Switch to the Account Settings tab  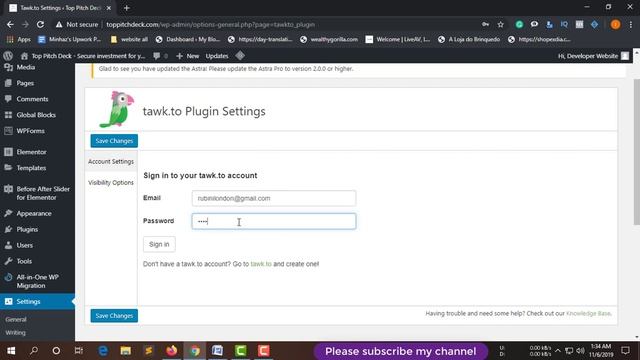click(x=111, y=162)
